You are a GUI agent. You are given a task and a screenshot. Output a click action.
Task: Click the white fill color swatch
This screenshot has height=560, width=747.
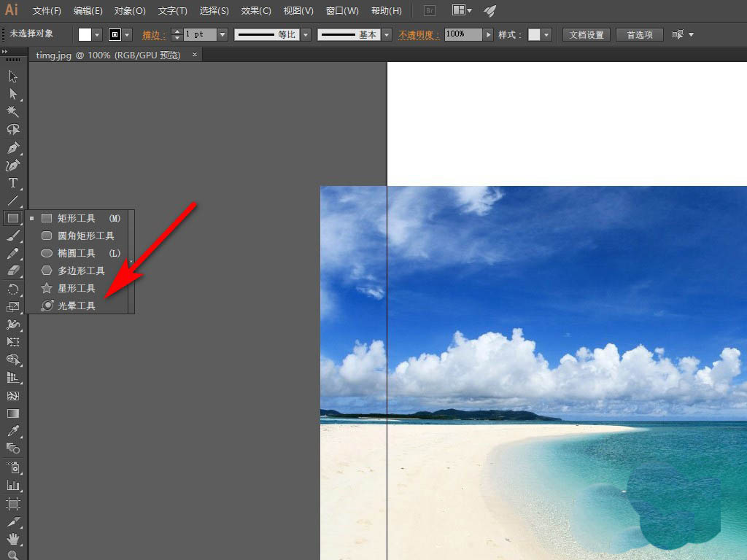(85, 34)
